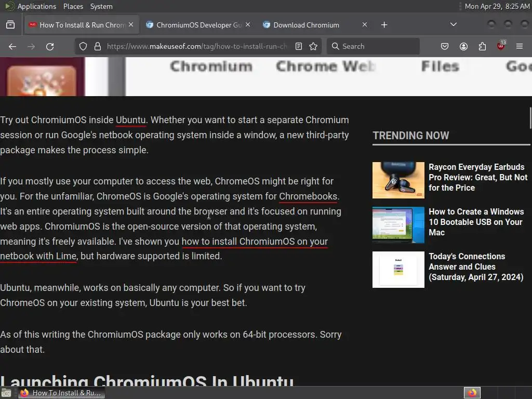Image resolution: width=532 pixels, height=399 pixels.
Task: Click the forward navigation arrow
Action: click(31, 46)
